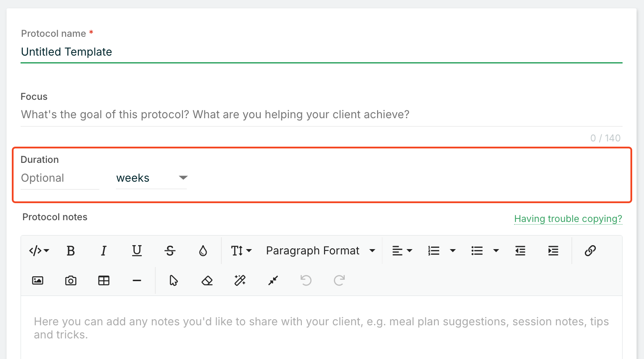644x359 pixels.
Task: Insert a horizontal line divider
Action: click(x=137, y=281)
